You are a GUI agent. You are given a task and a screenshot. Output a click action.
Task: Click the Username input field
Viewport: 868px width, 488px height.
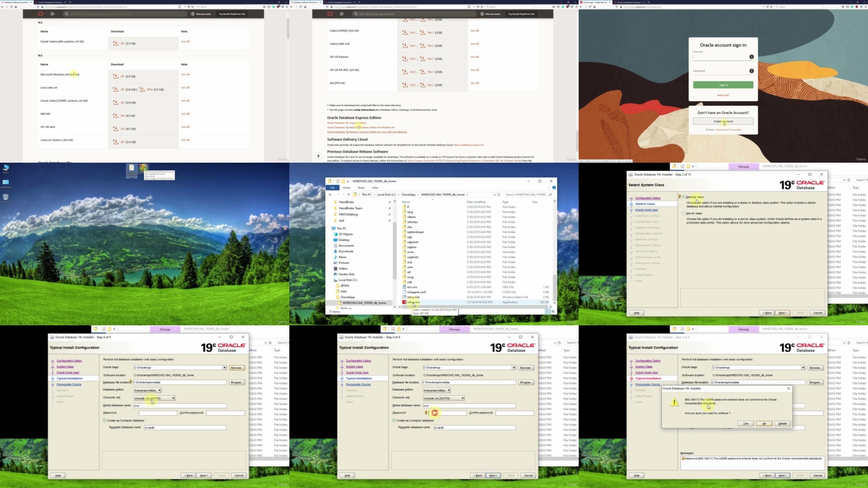[x=719, y=57]
